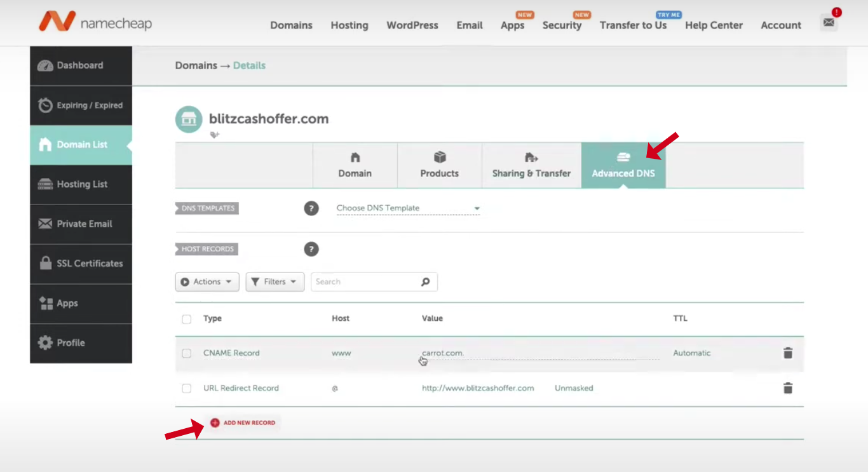
Task: Open the Choose DNS Template dropdown
Action: pos(408,208)
